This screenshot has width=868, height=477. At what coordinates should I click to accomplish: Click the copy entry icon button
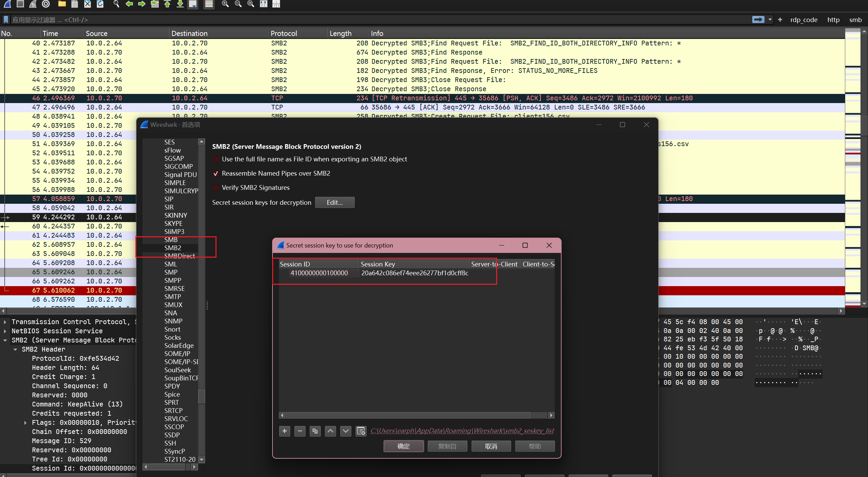(x=315, y=431)
